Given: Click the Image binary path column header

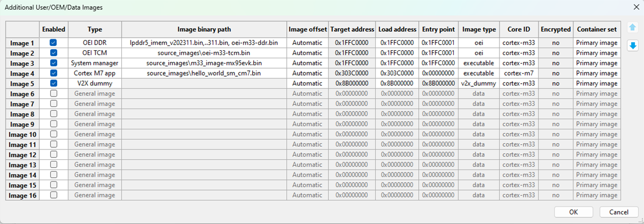Looking at the screenshot, I should pos(204,30).
